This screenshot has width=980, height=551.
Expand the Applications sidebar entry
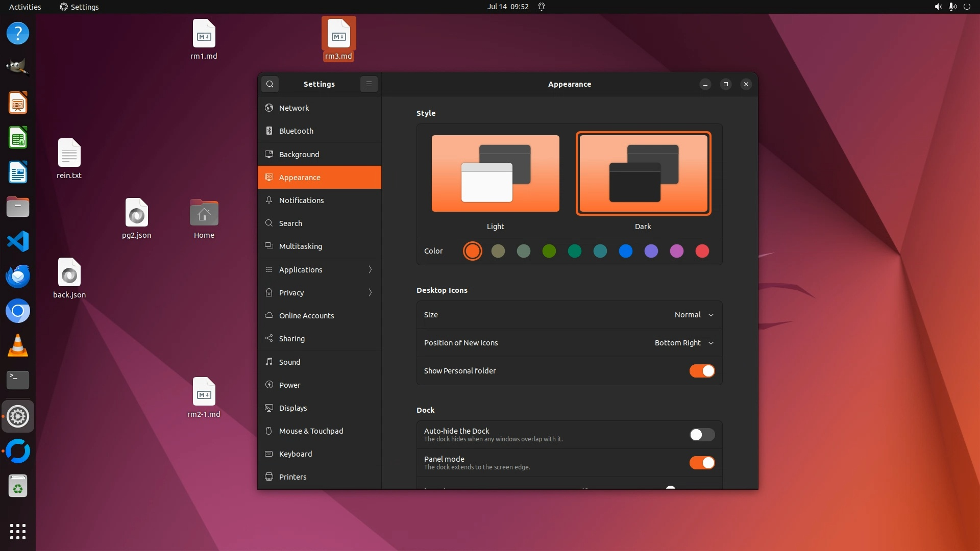click(319, 269)
